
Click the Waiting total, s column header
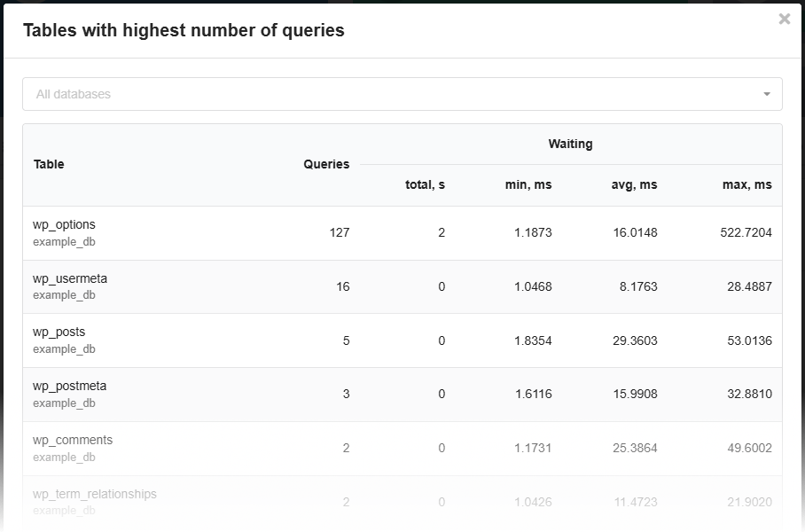click(x=425, y=185)
